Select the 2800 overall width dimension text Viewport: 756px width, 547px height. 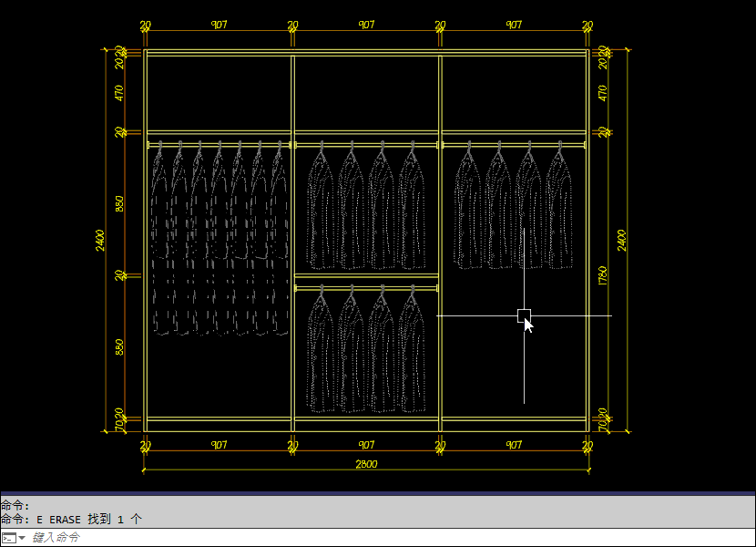pyautogui.click(x=366, y=464)
